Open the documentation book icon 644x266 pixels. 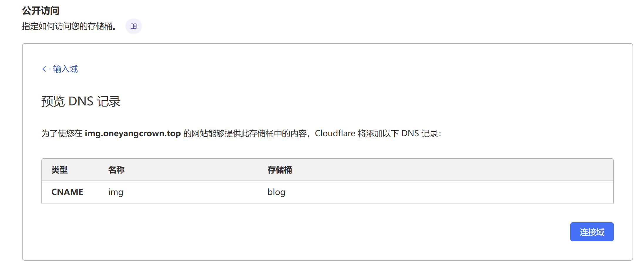pos(134,26)
